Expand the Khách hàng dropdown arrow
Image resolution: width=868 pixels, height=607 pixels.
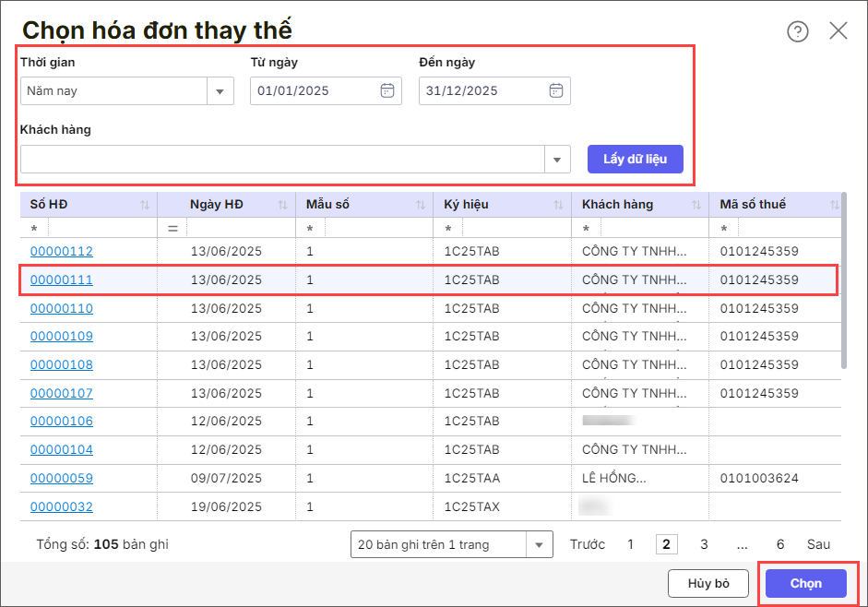(x=557, y=160)
